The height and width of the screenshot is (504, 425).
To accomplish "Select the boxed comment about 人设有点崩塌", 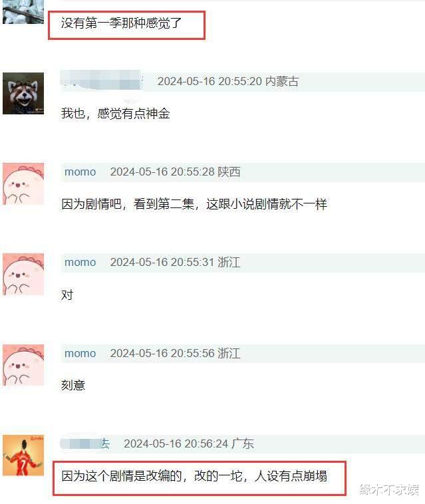I will (194, 476).
